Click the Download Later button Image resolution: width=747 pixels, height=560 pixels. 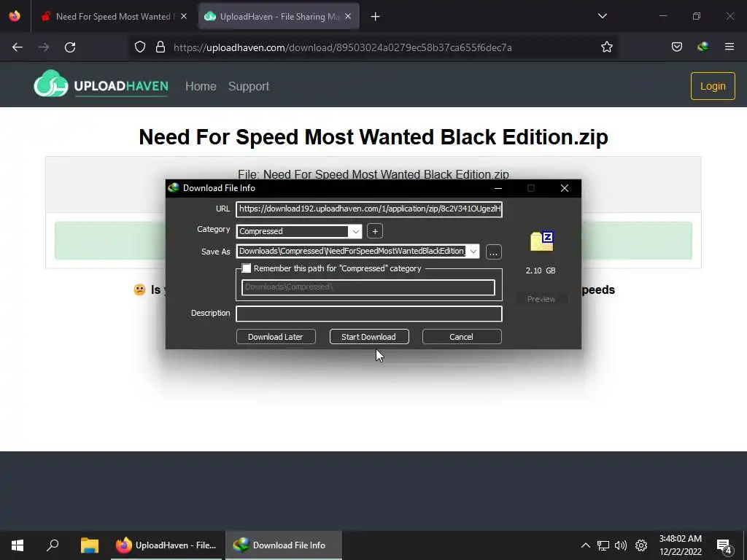(276, 337)
